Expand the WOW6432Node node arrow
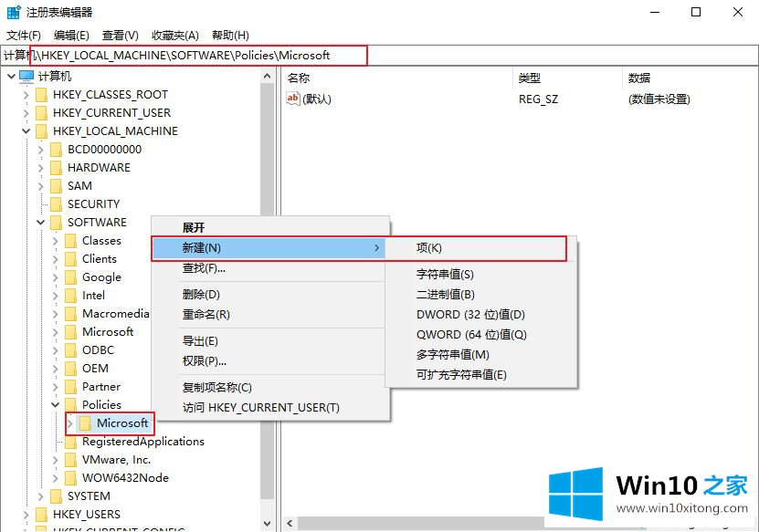 pyautogui.click(x=55, y=478)
